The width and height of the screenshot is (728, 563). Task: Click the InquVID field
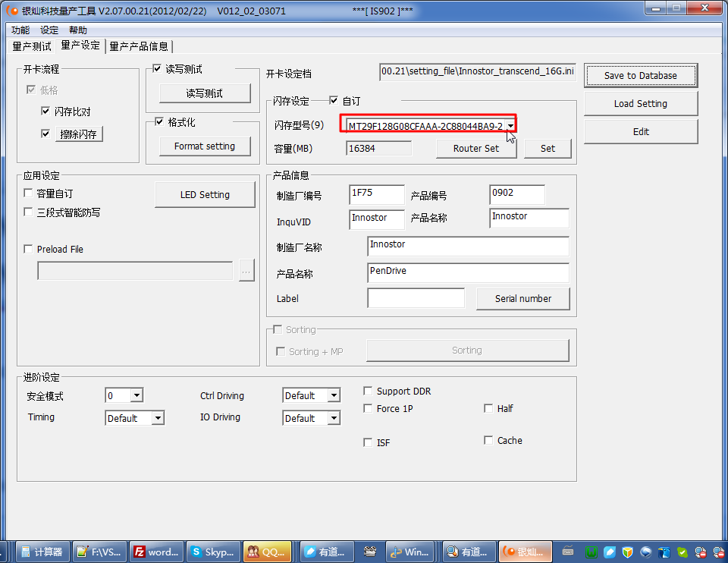[377, 219]
